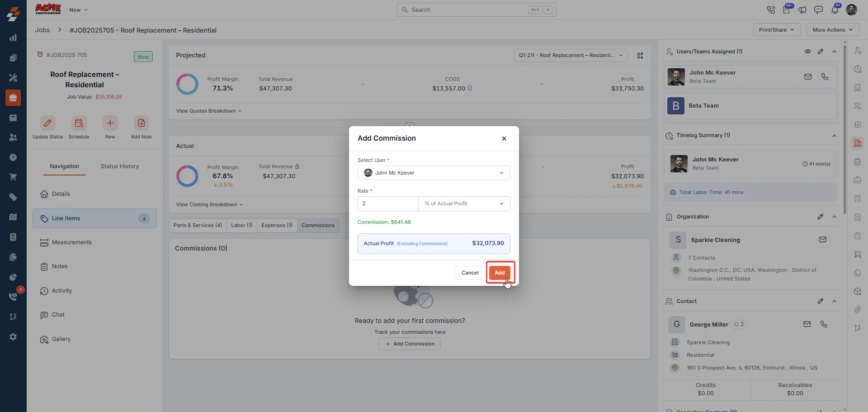Image resolution: width=868 pixels, height=412 pixels.
Task: Click the Rate input field with value 2
Action: click(388, 204)
